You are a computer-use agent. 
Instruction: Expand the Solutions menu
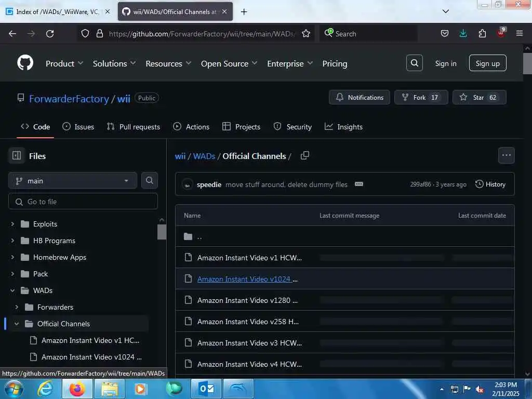click(x=114, y=63)
